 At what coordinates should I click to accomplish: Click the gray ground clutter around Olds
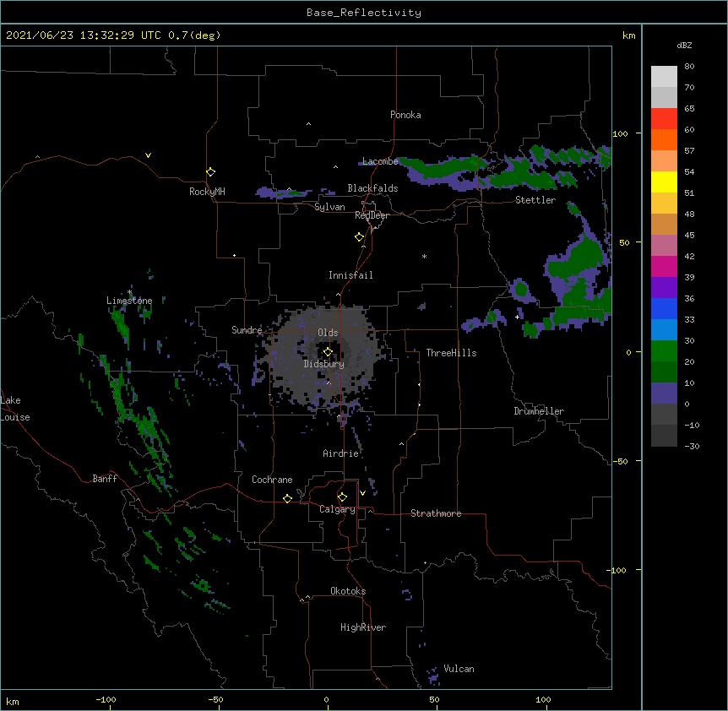(x=325, y=357)
